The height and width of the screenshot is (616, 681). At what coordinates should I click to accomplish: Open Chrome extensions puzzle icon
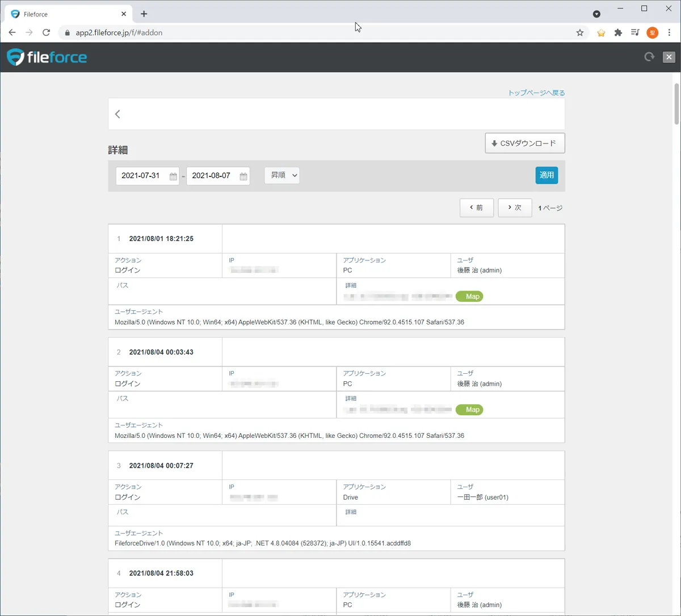[618, 33]
